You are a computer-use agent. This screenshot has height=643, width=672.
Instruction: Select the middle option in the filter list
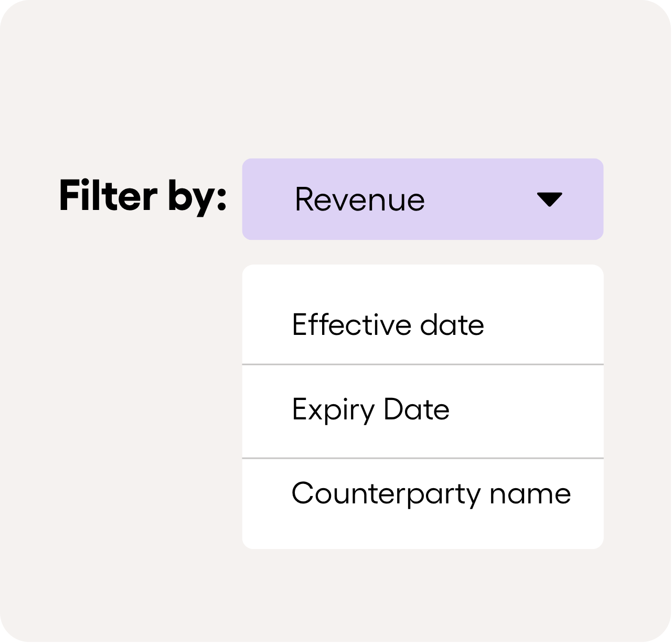point(370,410)
